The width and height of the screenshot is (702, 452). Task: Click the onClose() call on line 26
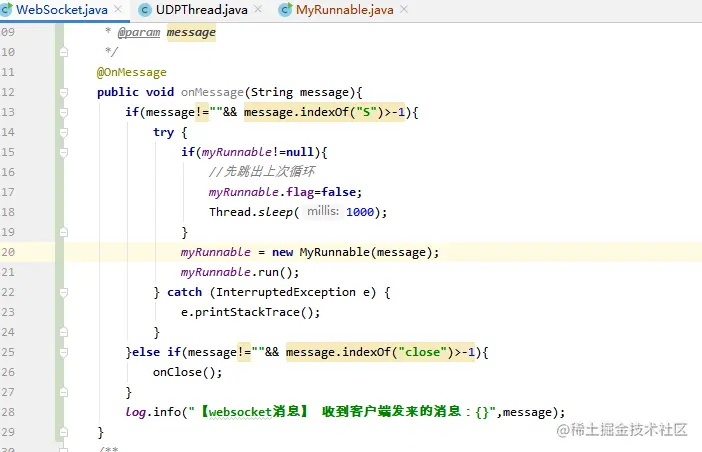point(188,372)
